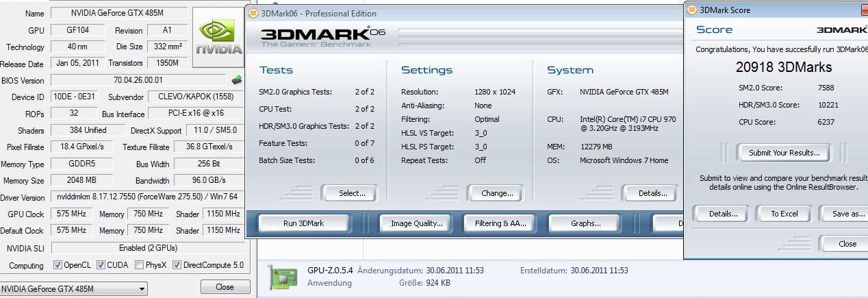The image size is (868, 298).
Task: Click the Die Size field 332 mm²
Action: point(166,47)
